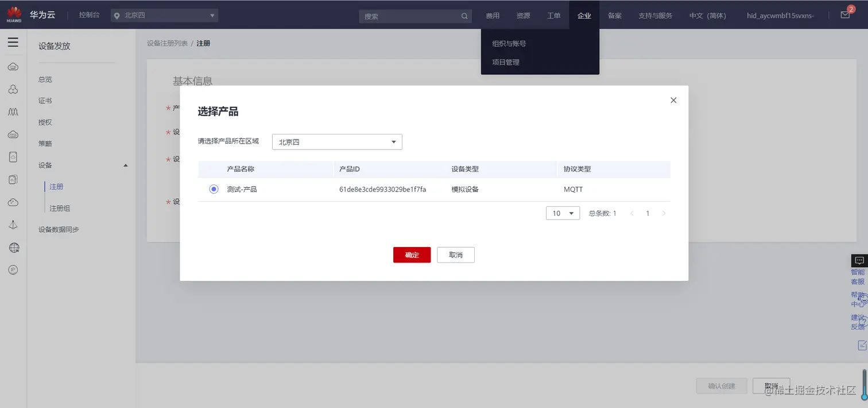Click the pyramid-shaped sidebar icon
Screen dimensions: 868x408
13,225
